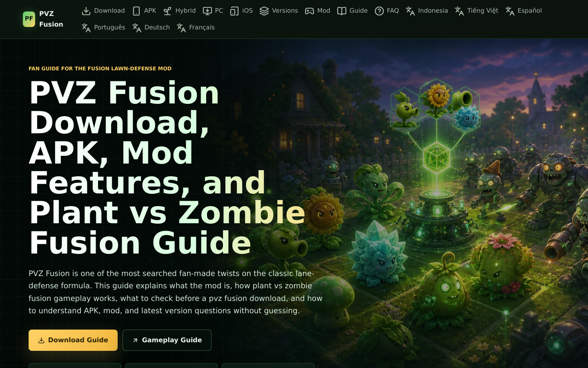Viewport: 588px width, 368px height.
Task: Click the Download tray icon in the navbar
Action: click(86, 11)
